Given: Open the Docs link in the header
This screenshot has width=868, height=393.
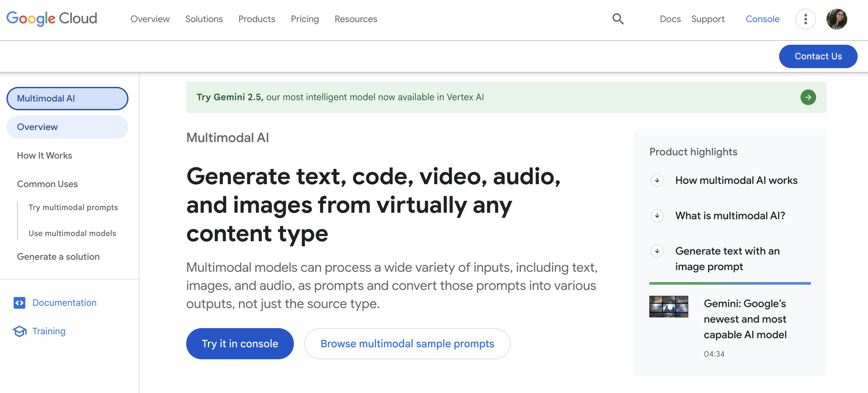Looking at the screenshot, I should coord(670,19).
